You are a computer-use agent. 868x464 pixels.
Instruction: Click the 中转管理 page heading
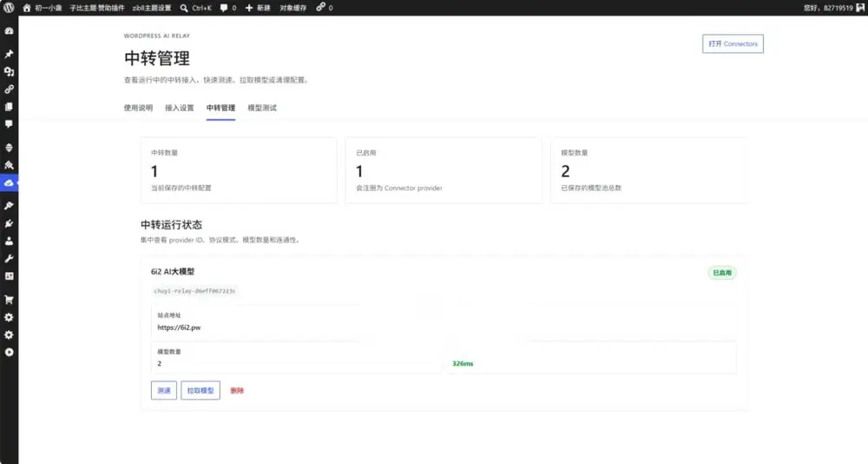[x=156, y=58]
